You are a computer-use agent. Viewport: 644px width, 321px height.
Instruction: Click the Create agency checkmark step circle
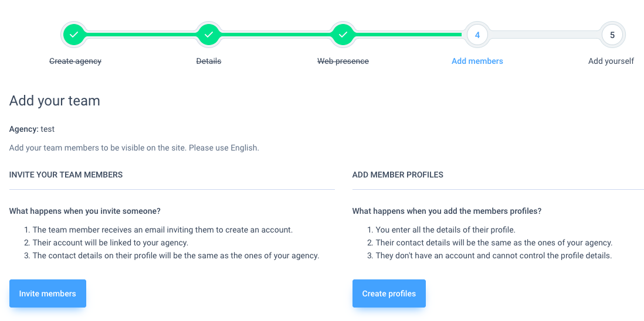pos(74,35)
